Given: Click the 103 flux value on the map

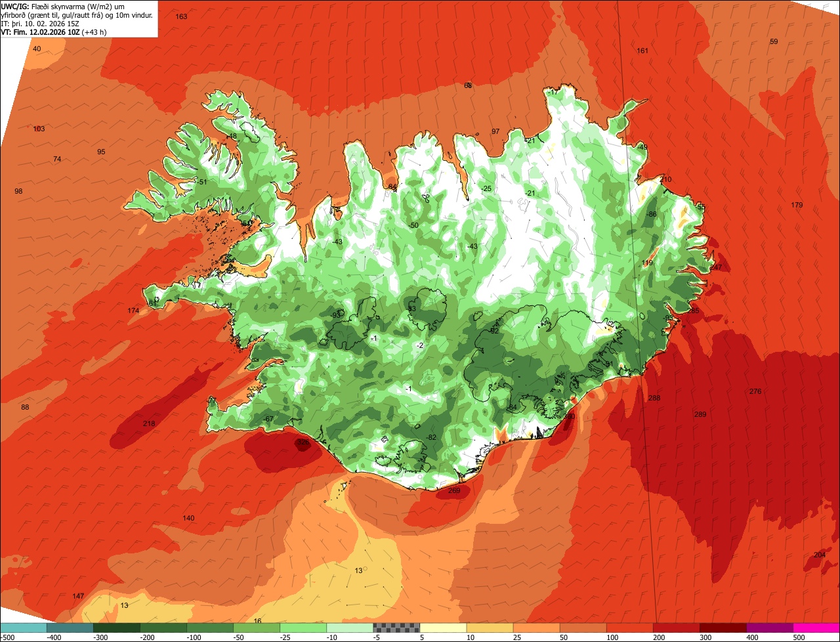Looking at the screenshot, I should point(39,129).
